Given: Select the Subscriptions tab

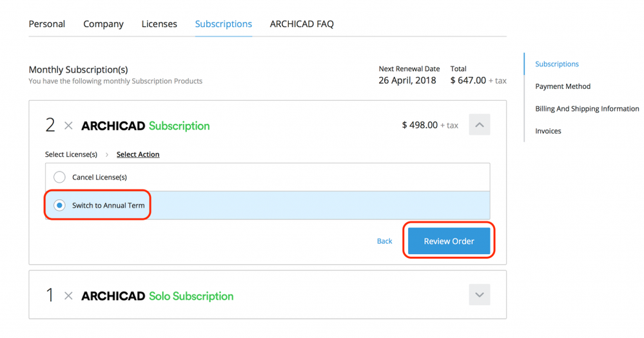Looking at the screenshot, I should (x=223, y=24).
